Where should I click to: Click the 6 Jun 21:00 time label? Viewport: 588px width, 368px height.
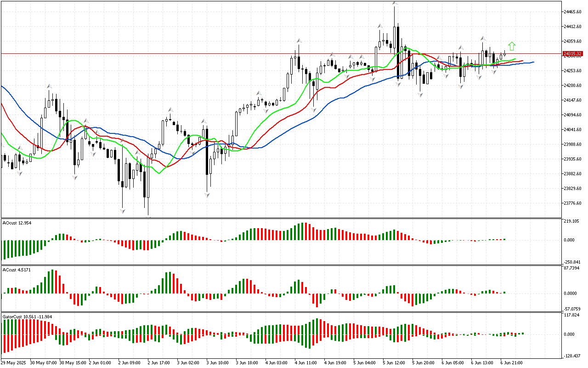coord(511,362)
